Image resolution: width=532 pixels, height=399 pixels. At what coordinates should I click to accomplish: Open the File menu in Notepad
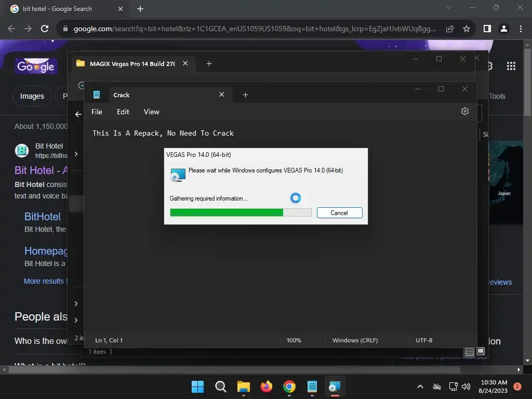click(97, 112)
